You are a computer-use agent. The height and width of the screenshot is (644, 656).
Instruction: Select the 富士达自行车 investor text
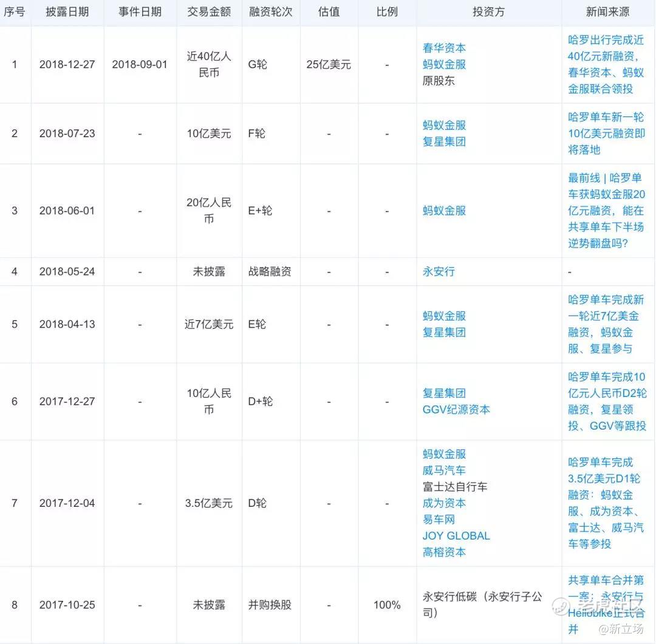(x=455, y=487)
